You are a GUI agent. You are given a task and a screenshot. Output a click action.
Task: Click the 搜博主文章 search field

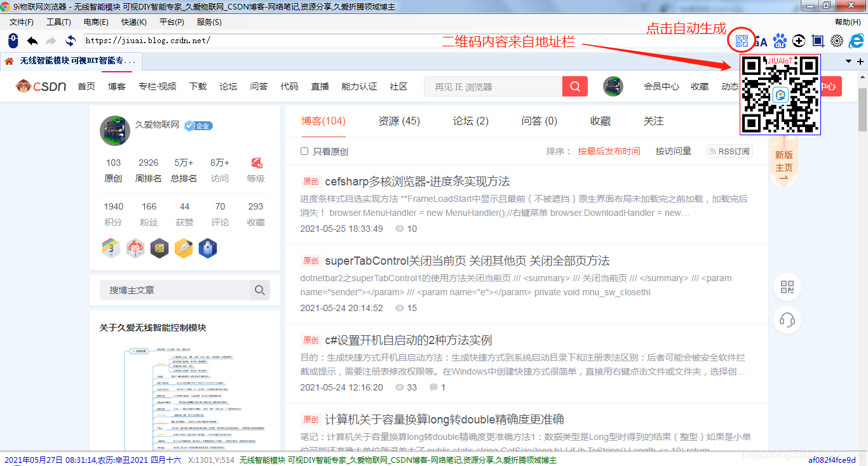[x=175, y=290]
